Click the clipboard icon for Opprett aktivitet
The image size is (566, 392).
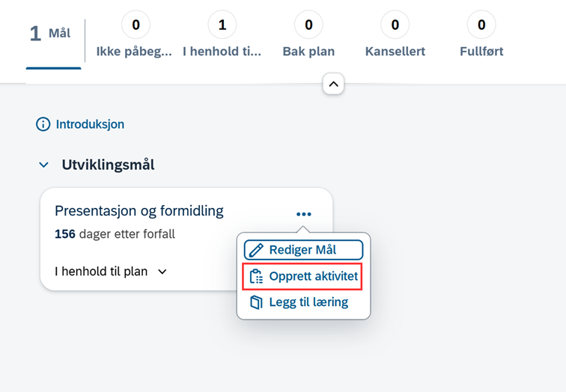pyautogui.click(x=256, y=276)
